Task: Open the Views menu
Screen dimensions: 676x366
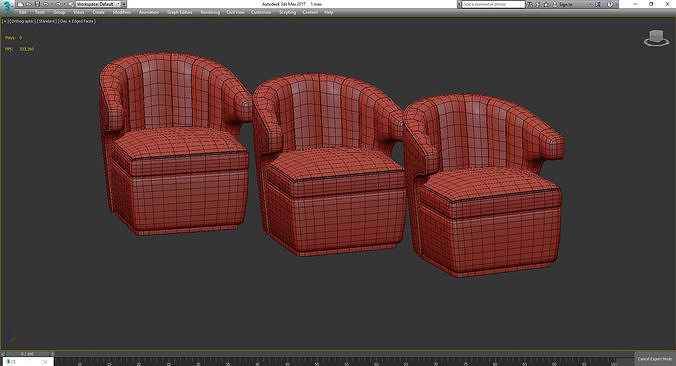Action: 78,13
